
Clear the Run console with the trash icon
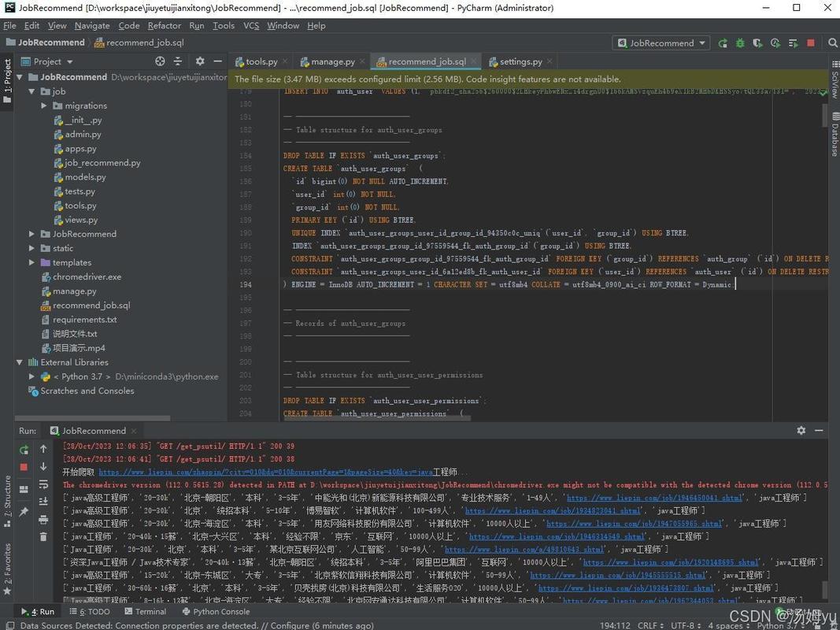pyautogui.click(x=43, y=536)
